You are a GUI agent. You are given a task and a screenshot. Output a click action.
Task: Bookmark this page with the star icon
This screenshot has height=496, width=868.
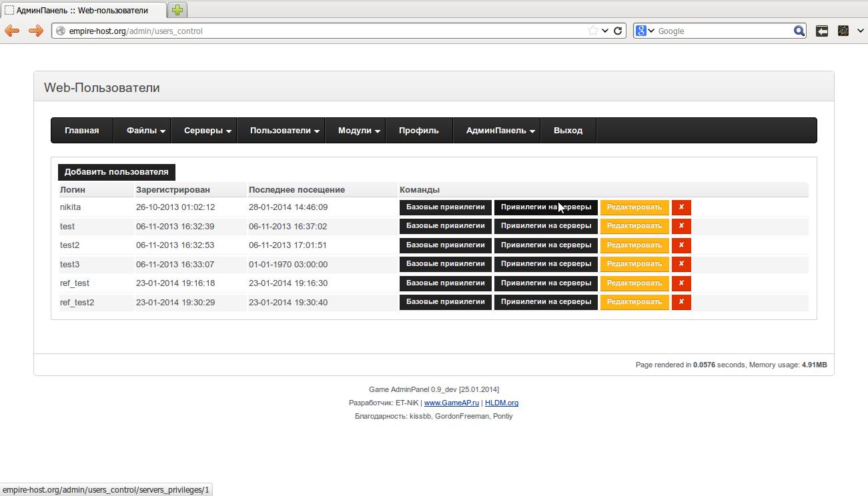click(x=592, y=31)
